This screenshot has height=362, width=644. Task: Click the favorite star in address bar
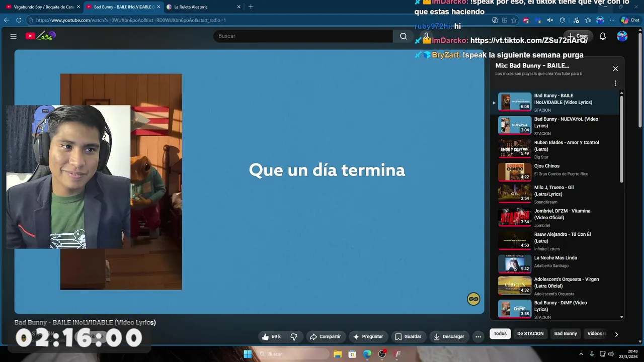pyautogui.click(x=514, y=20)
